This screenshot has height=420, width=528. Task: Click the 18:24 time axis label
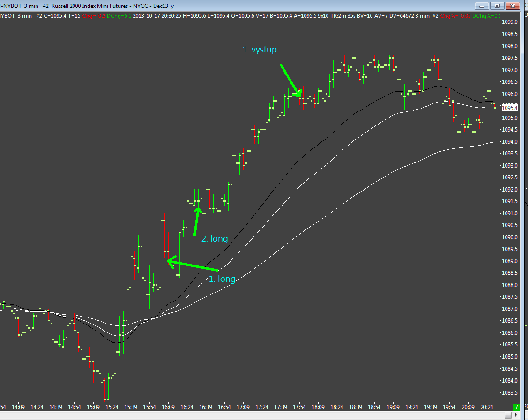[x=337, y=407]
